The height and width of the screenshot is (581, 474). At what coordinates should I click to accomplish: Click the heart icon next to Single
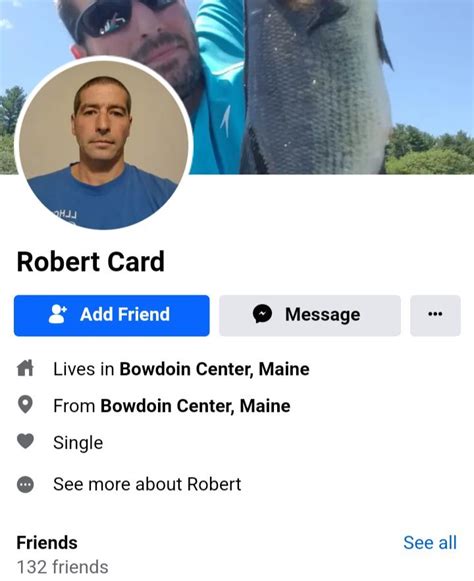pos(25,441)
